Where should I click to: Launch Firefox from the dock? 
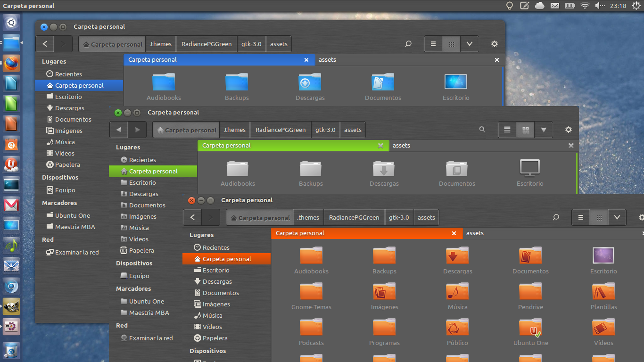click(11, 63)
